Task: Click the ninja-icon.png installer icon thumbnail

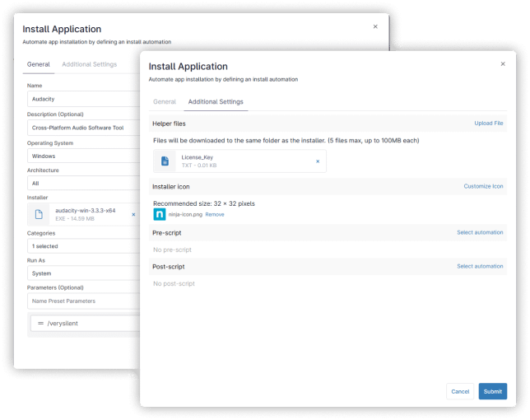Action: (160, 214)
